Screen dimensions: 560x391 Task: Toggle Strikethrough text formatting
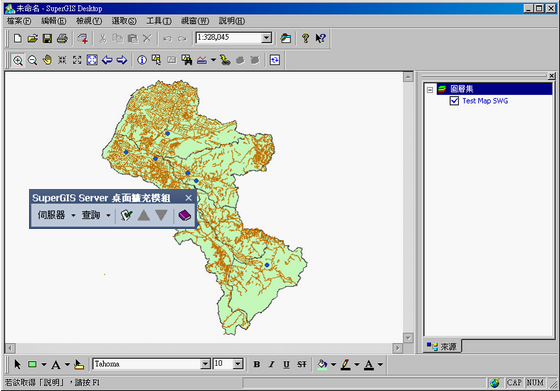[x=302, y=364]
